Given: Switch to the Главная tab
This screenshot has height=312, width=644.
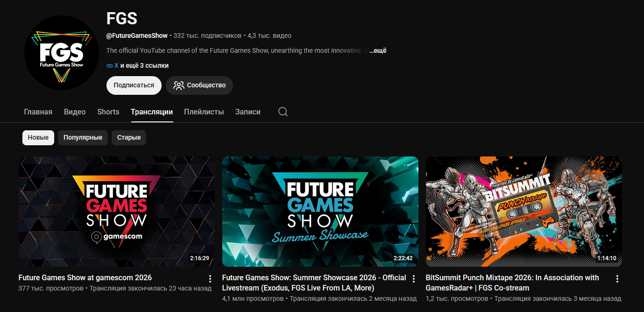Looking at the screenshot, I should [x=38, y=112].
